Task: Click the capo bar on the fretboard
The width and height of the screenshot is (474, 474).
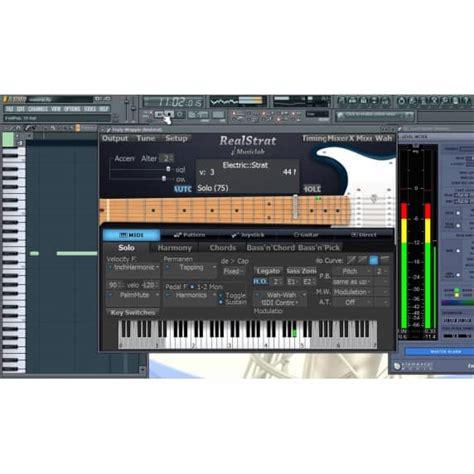Action: tap(295, 206)
